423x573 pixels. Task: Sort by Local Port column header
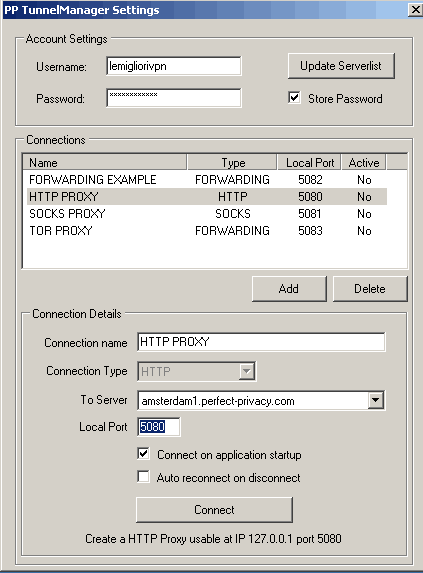[309, 163]
